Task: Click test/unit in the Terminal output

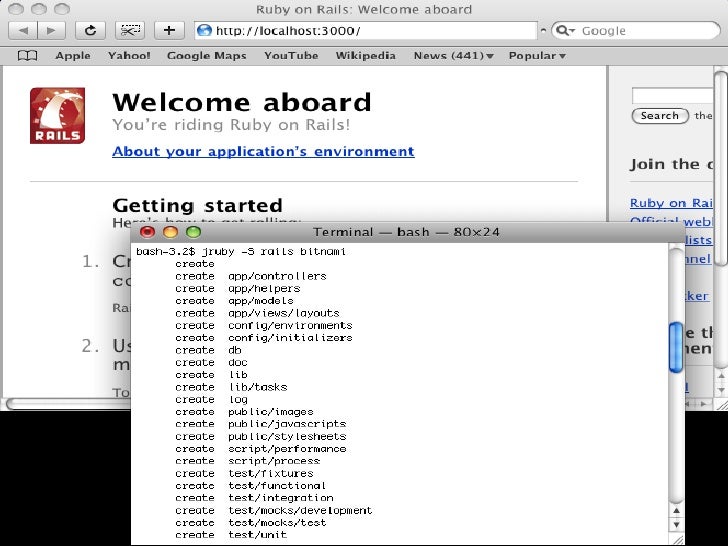Action: click(x=257, y=535)
